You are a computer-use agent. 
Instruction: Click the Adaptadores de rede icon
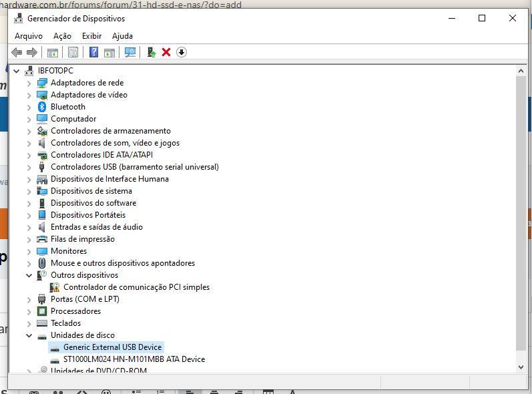[42, 83]
